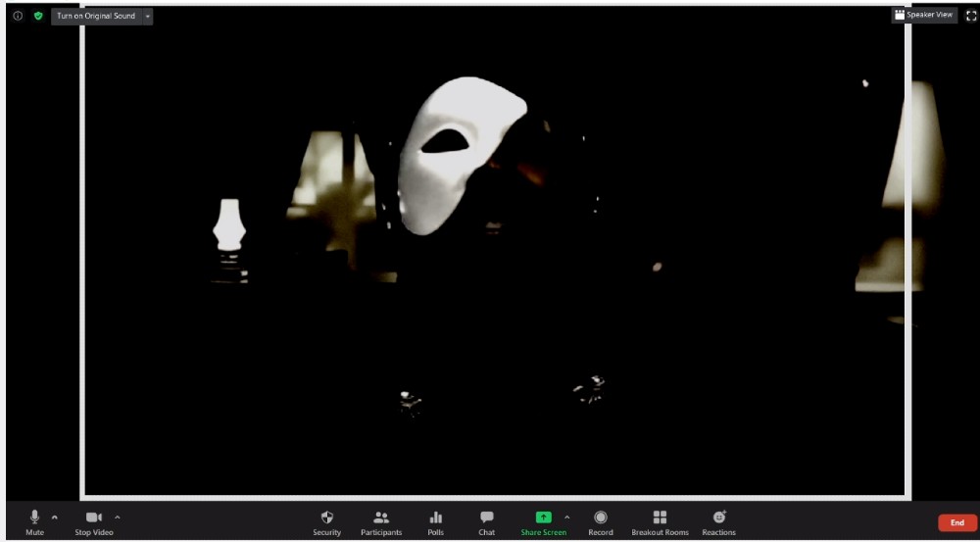This screenshot has width=980, height=542.
Task: Turn on Original Sound
Action: pos(96,17)
